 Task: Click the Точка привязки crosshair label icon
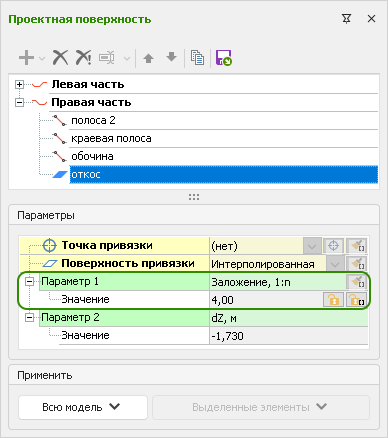pyautogui.click(x=50, y=246)
